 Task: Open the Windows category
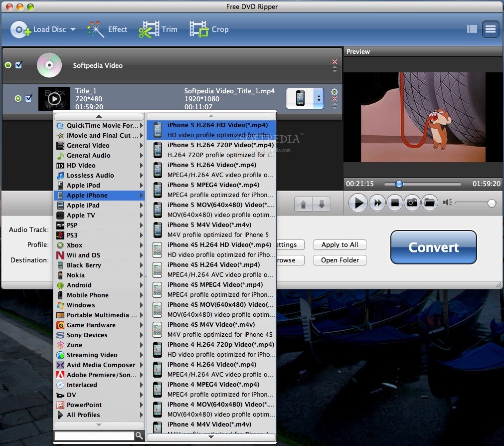pyautogui.click(x=99, y=305)
